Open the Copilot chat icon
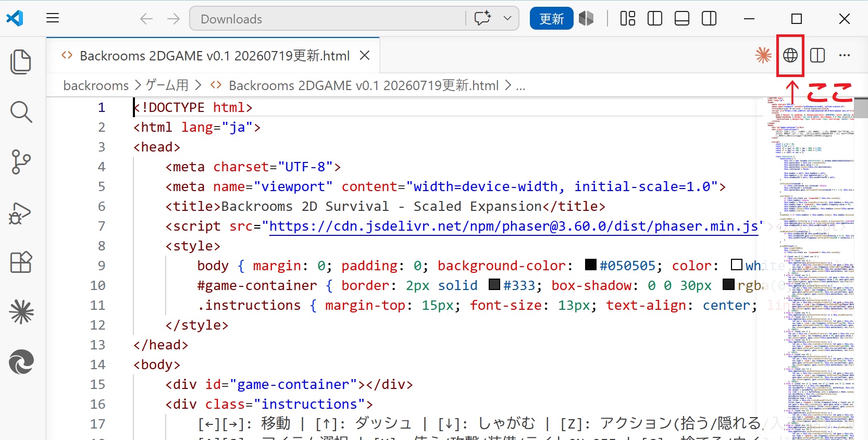The width and height of the screenshot is (868, 440). pyautogui.click(x=482, y=18)
